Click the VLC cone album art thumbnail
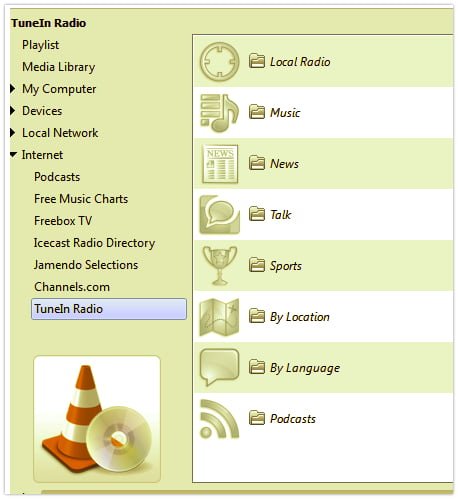Image resolution: width=458 pixels, height=499 pixels. tap(97, 419)
